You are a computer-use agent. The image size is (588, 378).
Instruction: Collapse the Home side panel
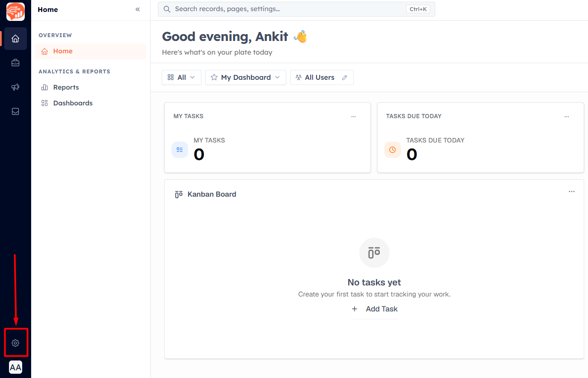click(x=137, y=9)
